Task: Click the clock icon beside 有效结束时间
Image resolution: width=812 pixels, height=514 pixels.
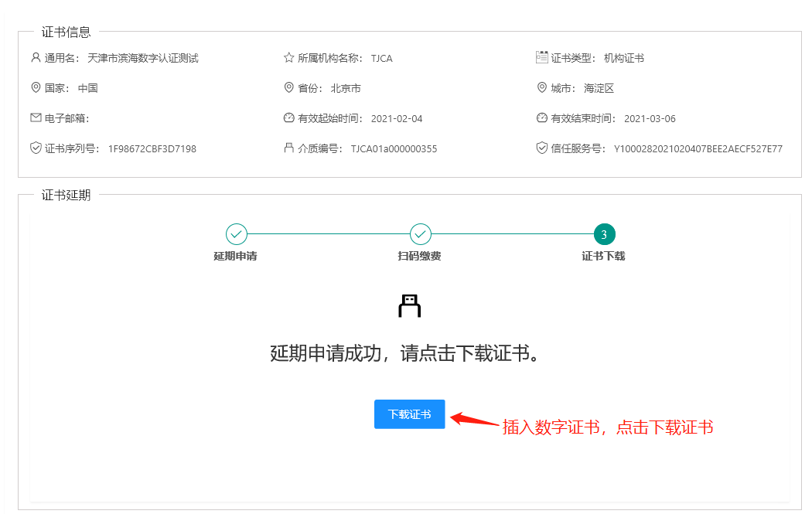Action: [x=541, y=117]
